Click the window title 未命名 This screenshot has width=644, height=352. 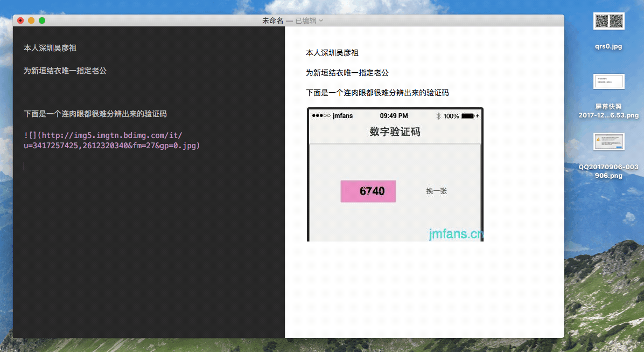point(272,20)
